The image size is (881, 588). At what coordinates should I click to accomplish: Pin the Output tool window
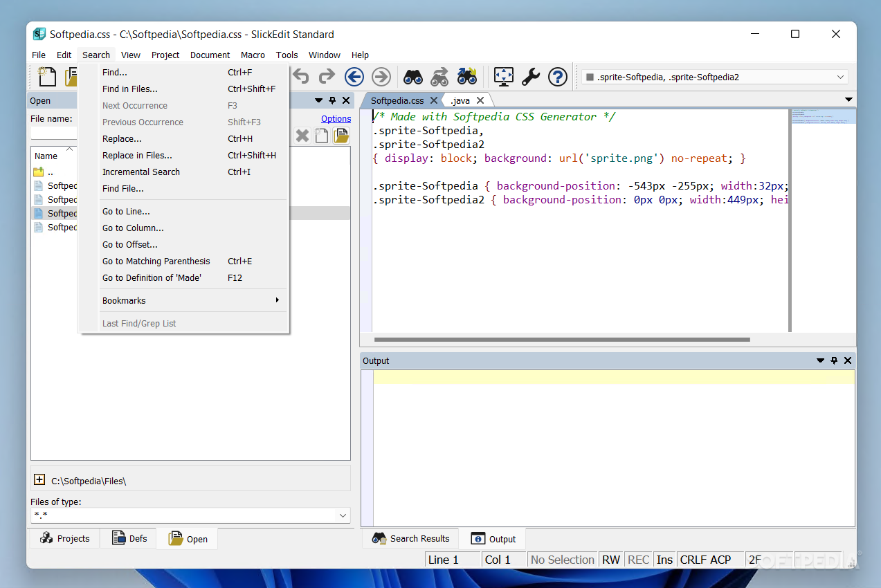click(x=834, y=360)
